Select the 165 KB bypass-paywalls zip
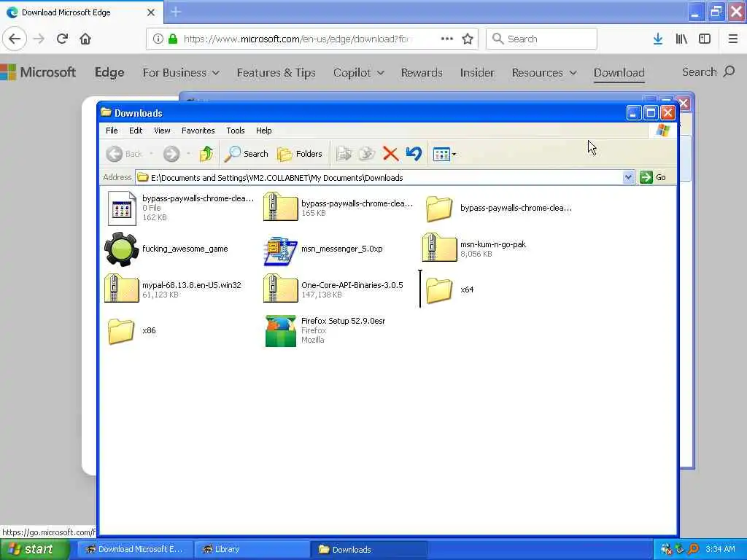Screen dimensions: 747x560 281,207
